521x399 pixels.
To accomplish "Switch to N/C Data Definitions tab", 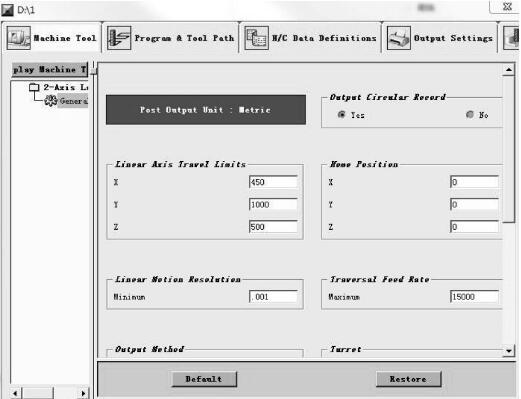I will point(311,38).
